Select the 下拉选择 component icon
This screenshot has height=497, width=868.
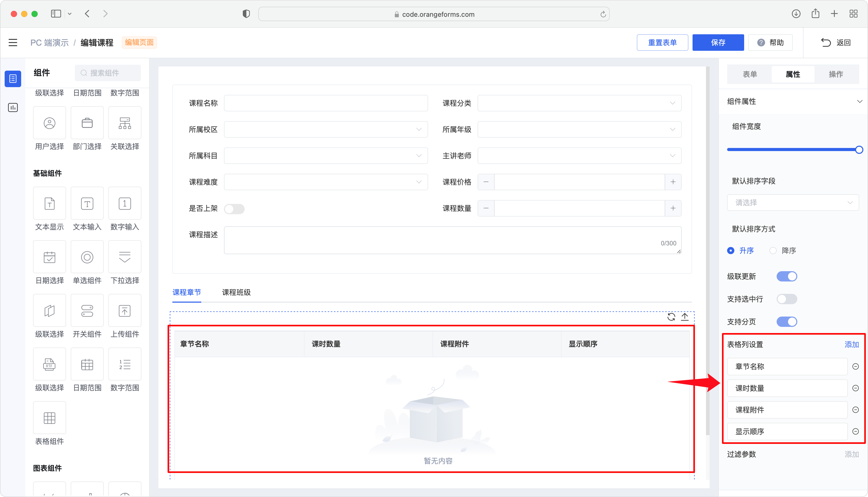point(125,257)
